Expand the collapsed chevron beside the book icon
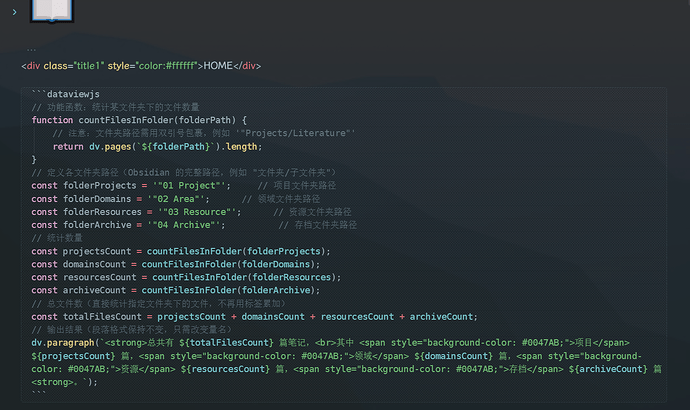690x410 pixels. pos(15,12)
